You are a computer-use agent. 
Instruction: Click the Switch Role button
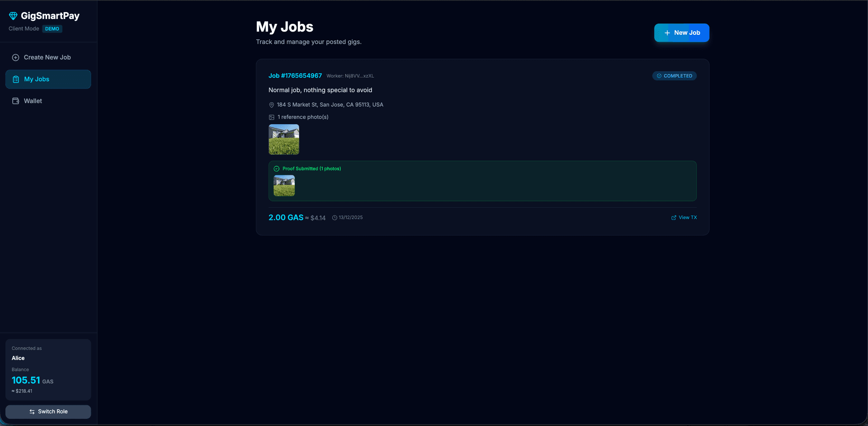(48, 412)
